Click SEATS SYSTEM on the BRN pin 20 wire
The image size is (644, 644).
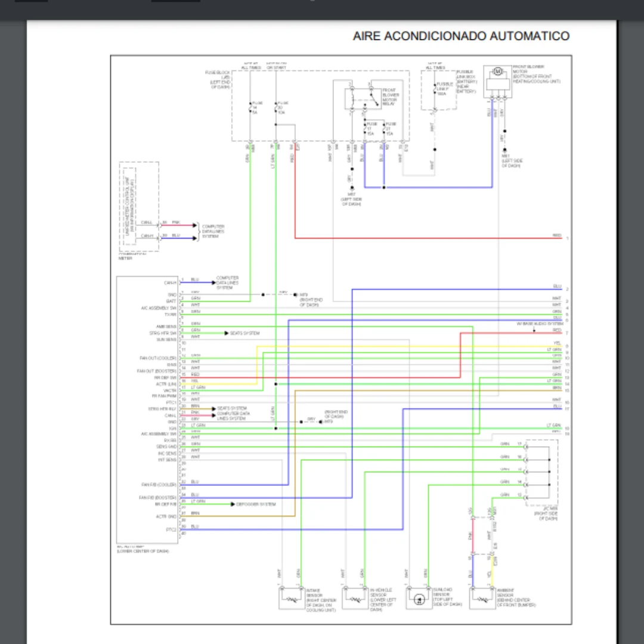232,408
